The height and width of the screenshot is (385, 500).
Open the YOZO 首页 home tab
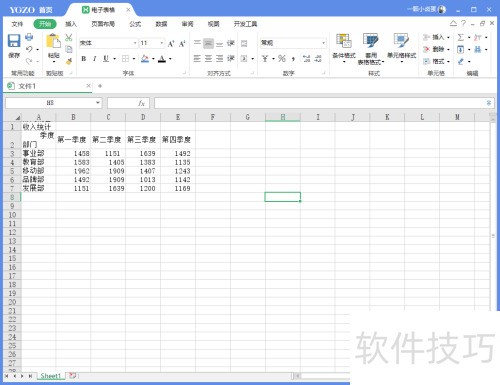[31, 10]
